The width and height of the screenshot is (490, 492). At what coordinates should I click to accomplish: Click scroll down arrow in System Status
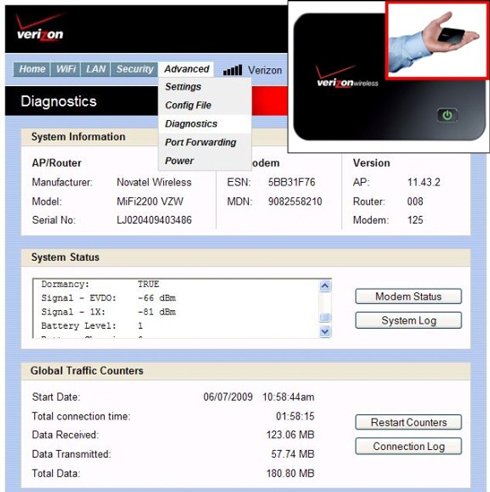[325, 331]
